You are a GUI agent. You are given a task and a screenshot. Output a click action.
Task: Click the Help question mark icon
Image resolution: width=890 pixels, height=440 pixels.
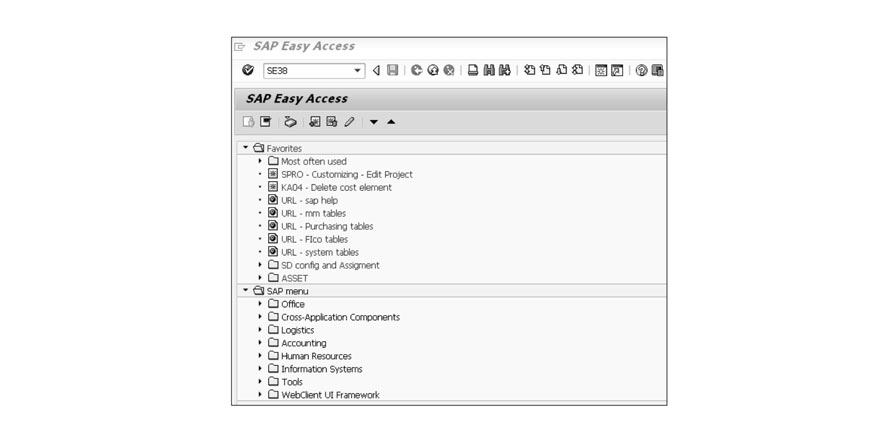[641, 70]
